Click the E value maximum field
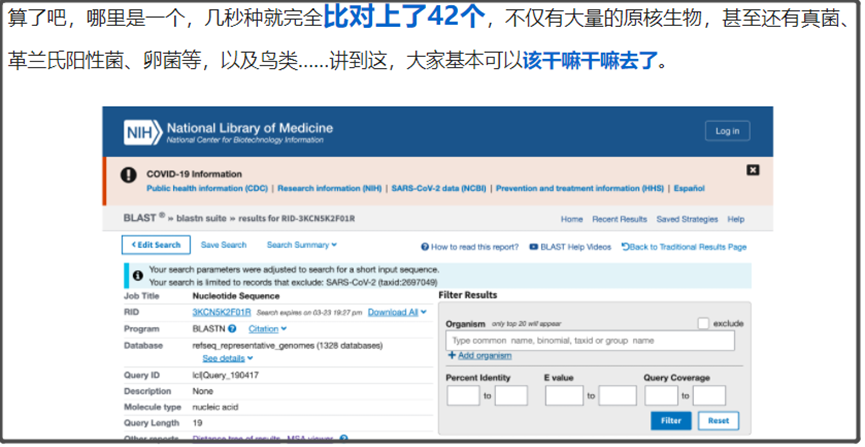This screenshot has width=865, height=447. (617, 396)
